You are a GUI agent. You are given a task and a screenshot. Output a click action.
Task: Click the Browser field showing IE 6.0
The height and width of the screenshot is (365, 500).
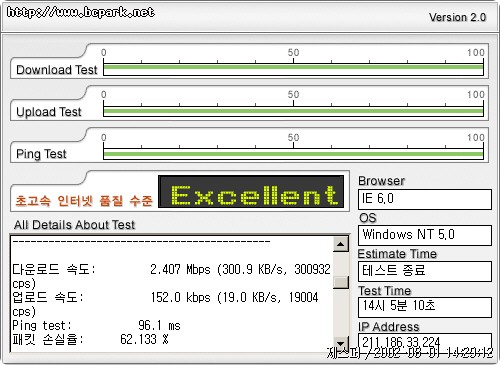pos(425,199)
